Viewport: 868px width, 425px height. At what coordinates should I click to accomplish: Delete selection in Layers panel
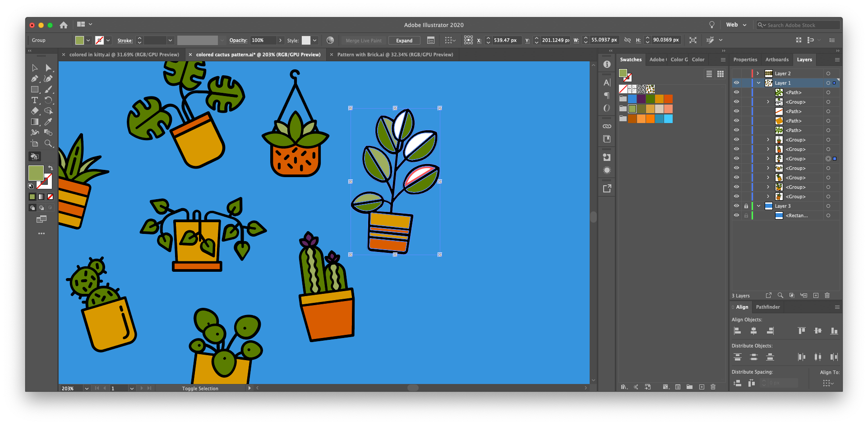point(827,296)
